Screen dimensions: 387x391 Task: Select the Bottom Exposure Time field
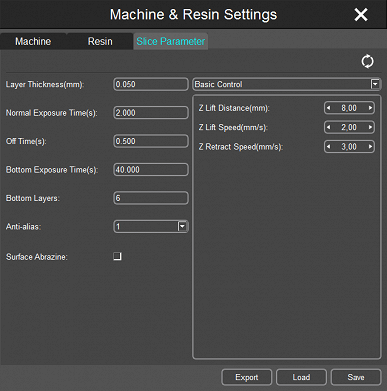coord(151,170)
